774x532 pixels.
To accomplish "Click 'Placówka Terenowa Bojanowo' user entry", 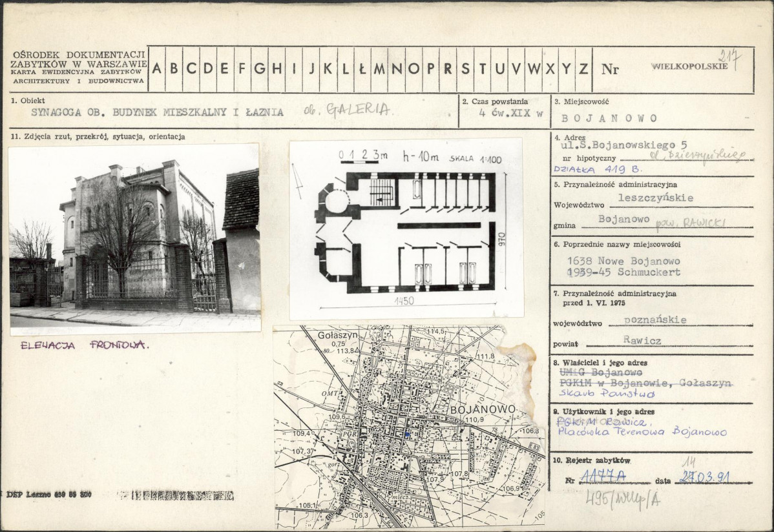I will click(642, 431).
